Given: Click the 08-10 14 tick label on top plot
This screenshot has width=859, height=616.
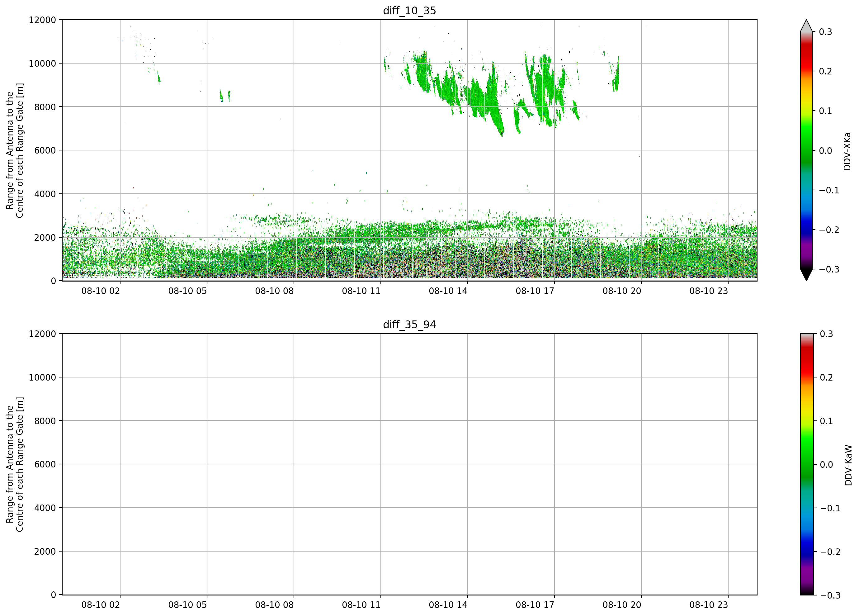Looking at the screenshot, I should pyautogui.click(x=448, y=291).
